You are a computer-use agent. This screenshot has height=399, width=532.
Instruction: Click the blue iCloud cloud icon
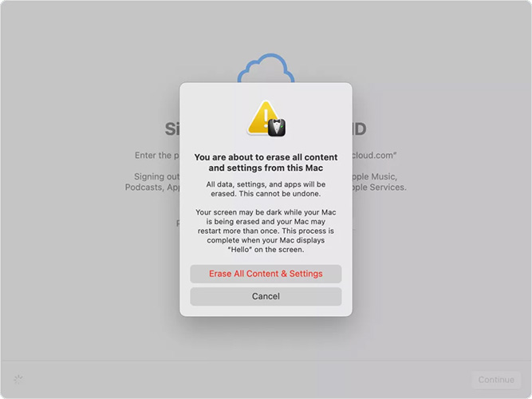[266, 68]
